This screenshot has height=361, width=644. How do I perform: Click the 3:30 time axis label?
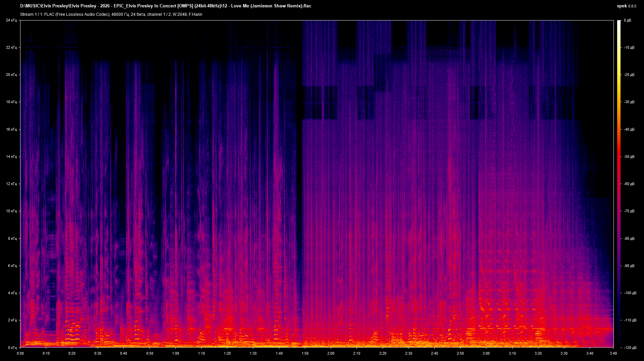(x=564, y=353)
